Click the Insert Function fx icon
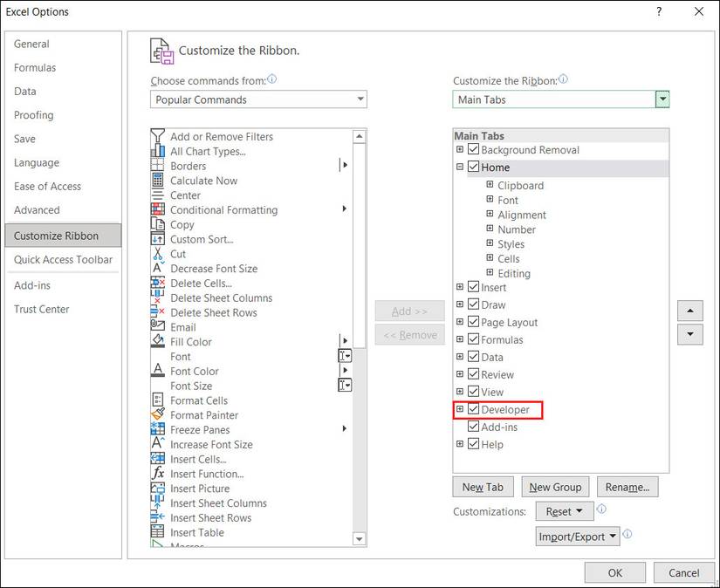The width and height of the screenshot is (720, 588). [157, 473]
